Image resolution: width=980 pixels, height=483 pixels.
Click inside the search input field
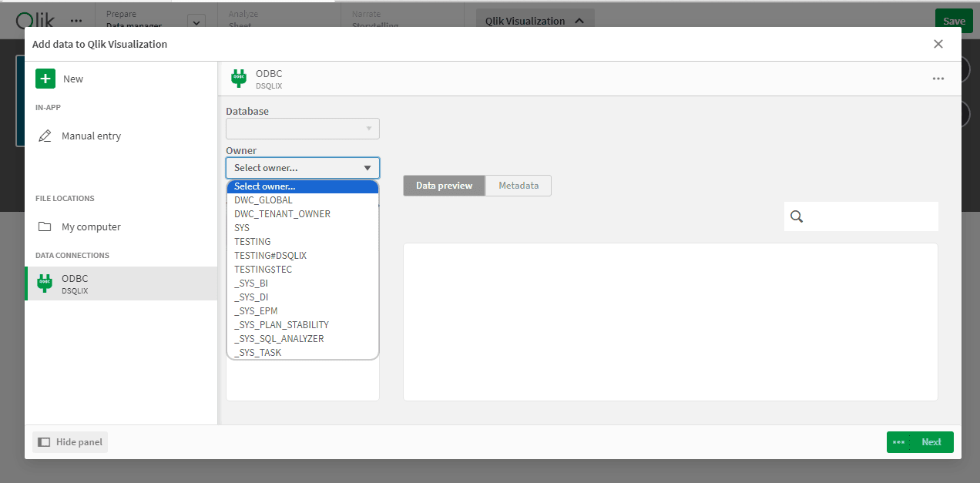(x=863, y=216)
